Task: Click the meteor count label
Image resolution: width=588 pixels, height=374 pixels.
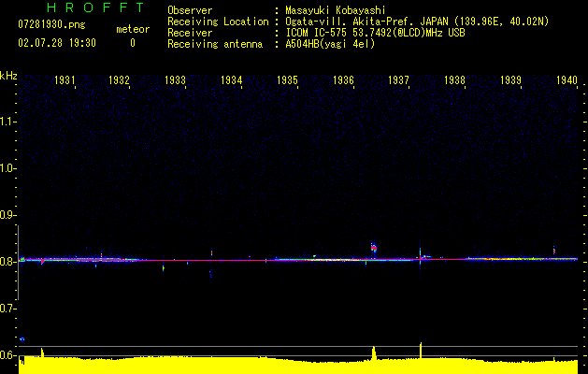Action: click(133, 29)
